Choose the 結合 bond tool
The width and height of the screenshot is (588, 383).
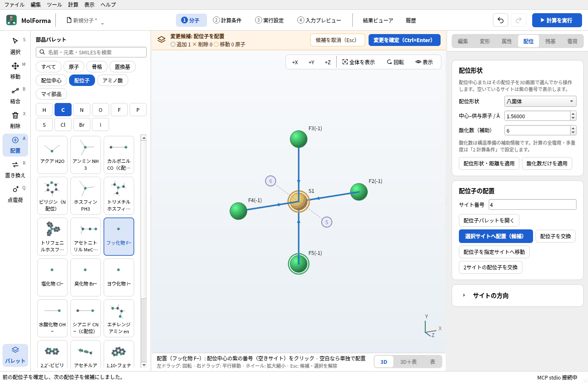(15, 95)
